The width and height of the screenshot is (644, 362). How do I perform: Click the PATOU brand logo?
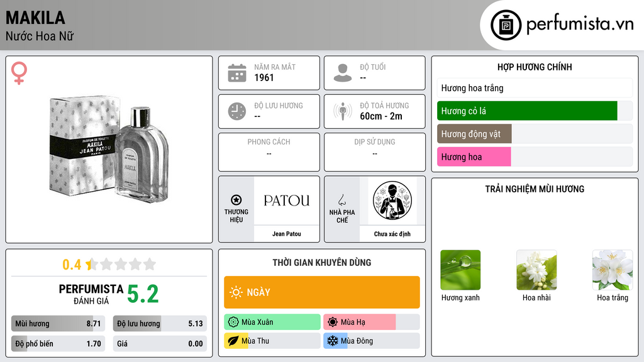pyautogui.click(x=286, y=200)
